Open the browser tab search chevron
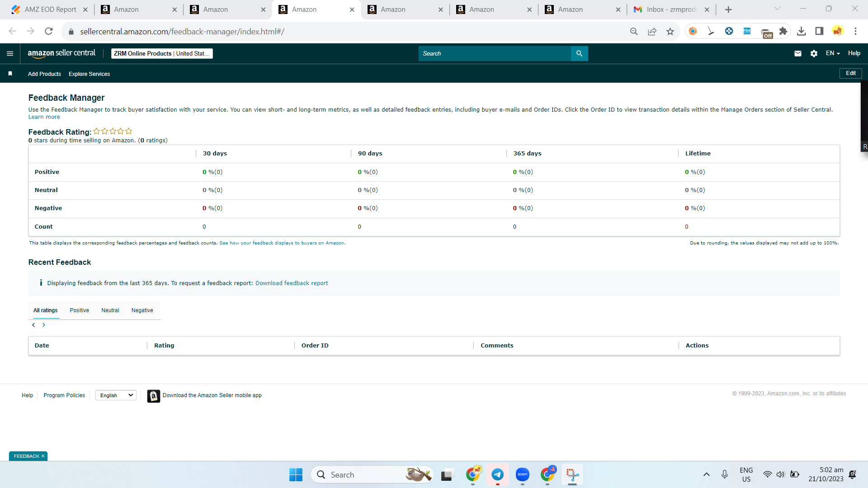 click(777, 9)
